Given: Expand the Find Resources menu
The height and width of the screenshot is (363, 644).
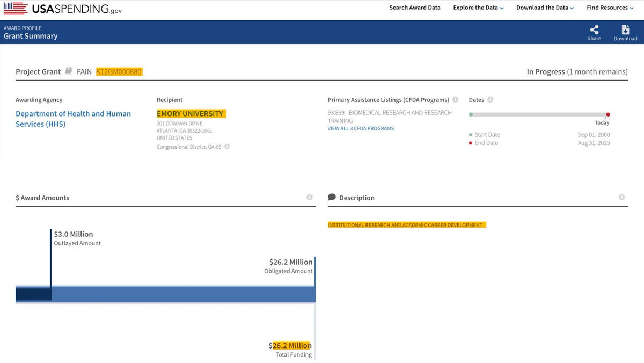Looking at the screenshot, I should tap(610, 8).
